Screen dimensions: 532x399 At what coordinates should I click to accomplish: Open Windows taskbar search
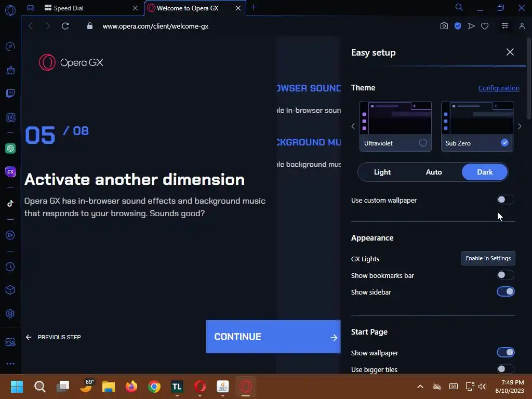[39, 387]
